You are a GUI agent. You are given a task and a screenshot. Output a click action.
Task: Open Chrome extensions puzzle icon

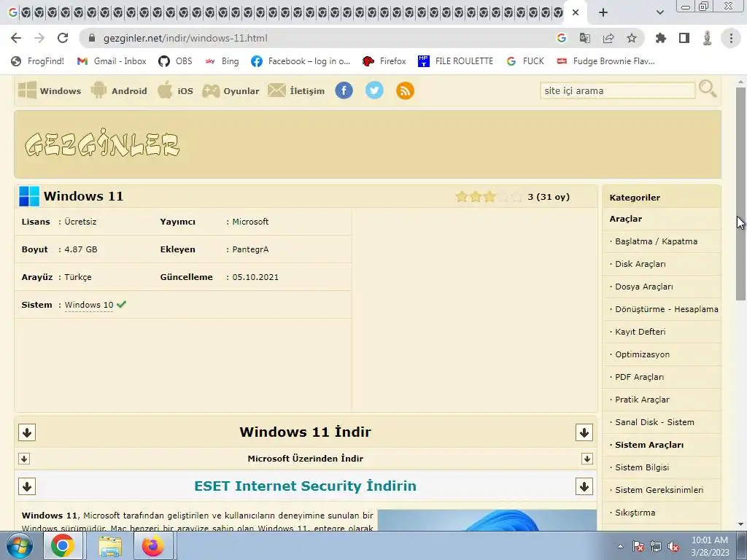[660, 38]
